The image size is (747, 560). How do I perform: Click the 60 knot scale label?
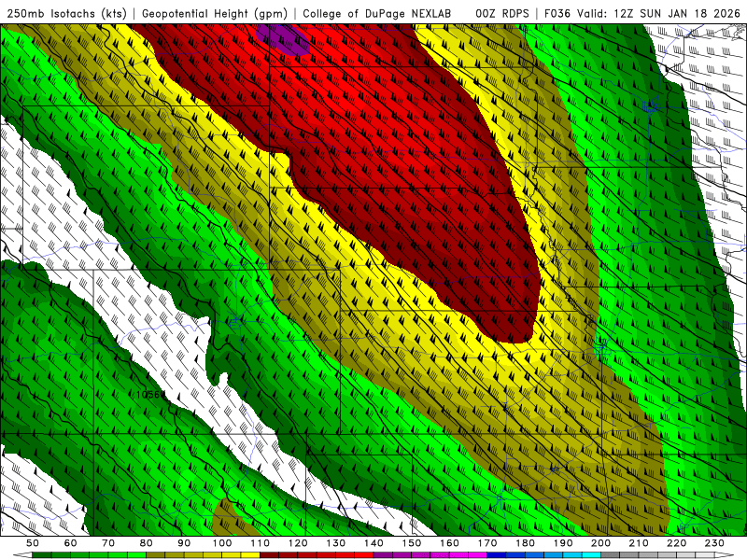click(x=71, y=543)
